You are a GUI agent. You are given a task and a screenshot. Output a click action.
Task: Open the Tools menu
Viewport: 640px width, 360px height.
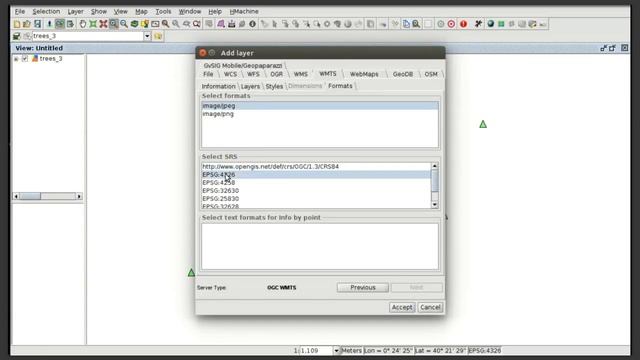click(x=163, y=11)
